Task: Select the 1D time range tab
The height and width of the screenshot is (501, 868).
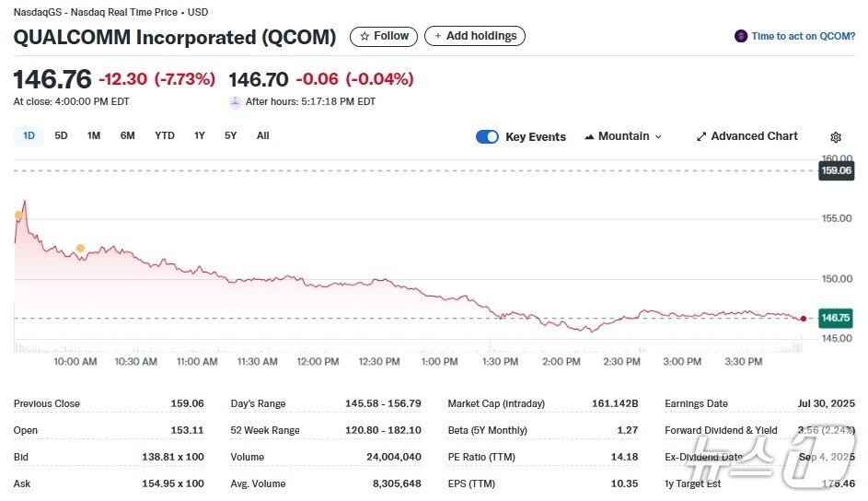Action: 29,135
